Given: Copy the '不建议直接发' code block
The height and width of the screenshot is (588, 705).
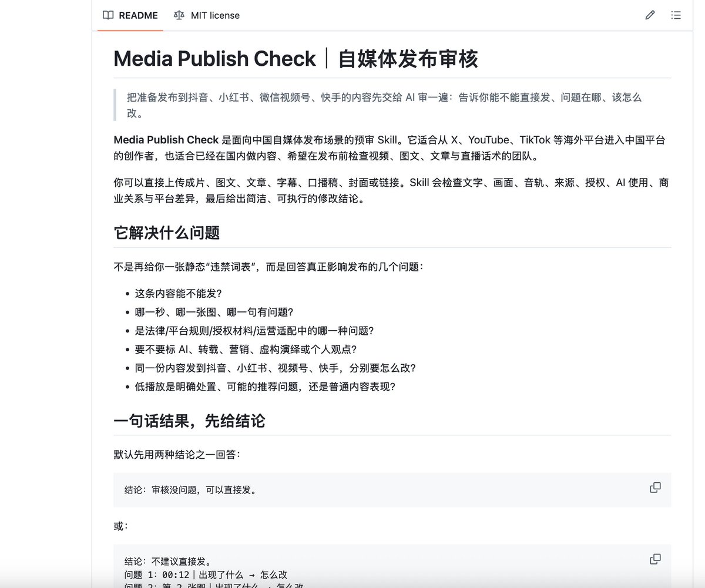Looking at the screenshot, I should click(x=655, y=559).
